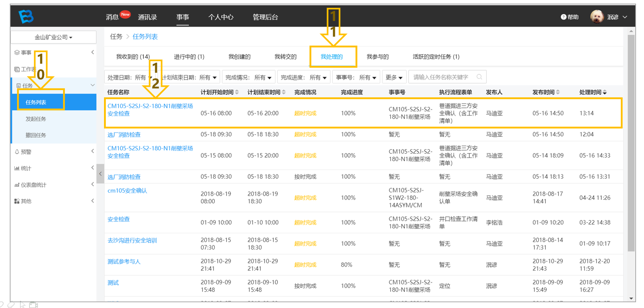
Task: Switch to 我处理的 tab
Action: [x=332, y=56]
